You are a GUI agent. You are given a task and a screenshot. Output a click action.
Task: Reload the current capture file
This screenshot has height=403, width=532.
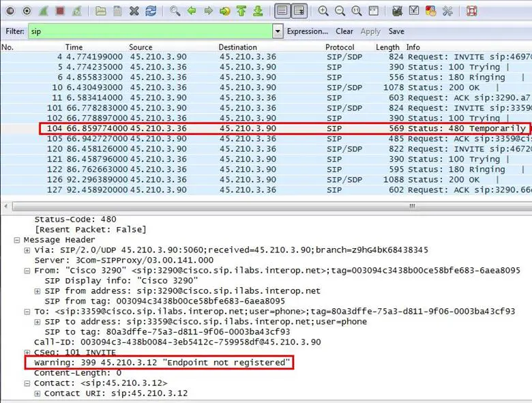(151, 11)
